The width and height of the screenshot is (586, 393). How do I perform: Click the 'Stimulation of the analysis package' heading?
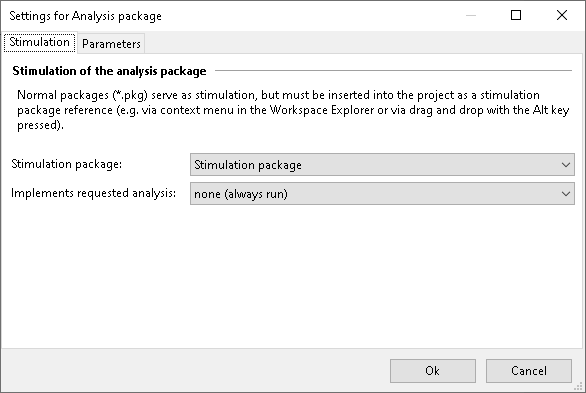point(109,71)
